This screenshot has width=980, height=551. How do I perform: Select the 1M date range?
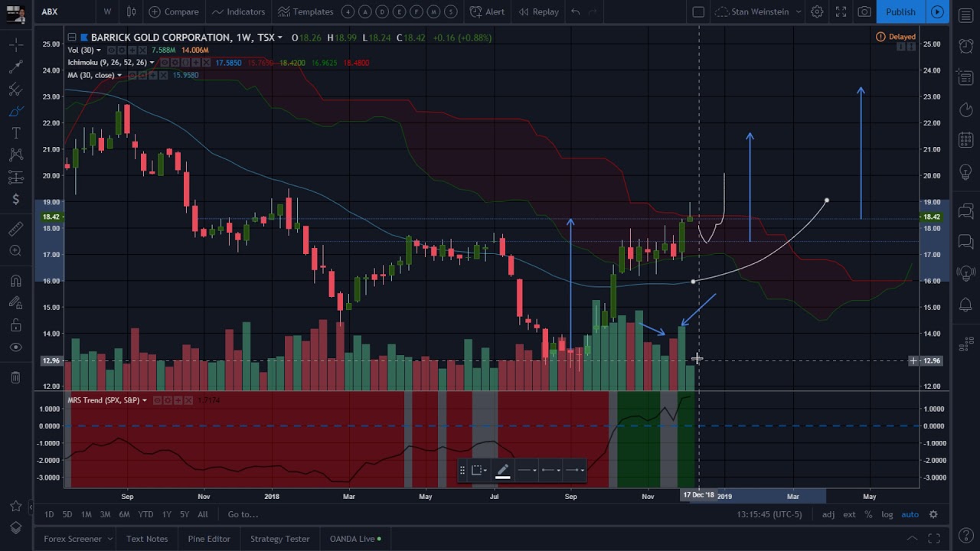point(86,514)
